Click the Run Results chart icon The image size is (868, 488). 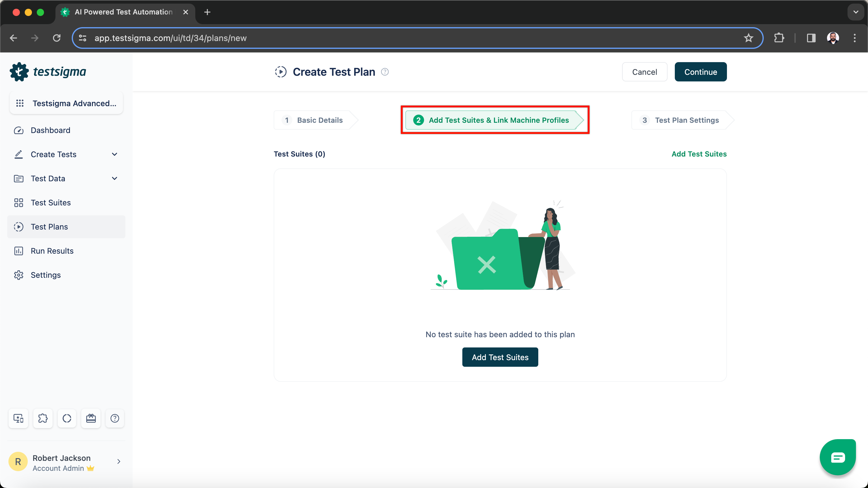(18, 251)
